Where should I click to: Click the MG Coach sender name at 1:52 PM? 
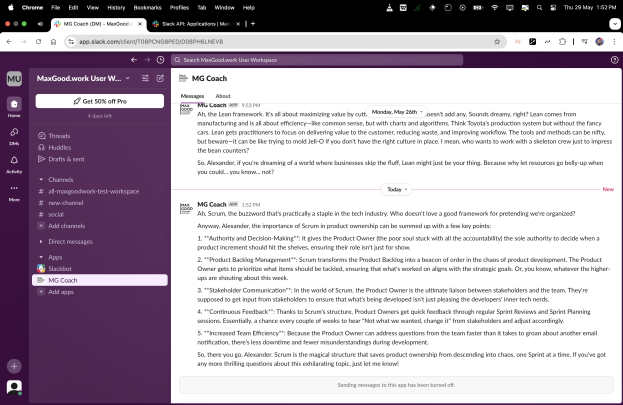click(212, 204)
